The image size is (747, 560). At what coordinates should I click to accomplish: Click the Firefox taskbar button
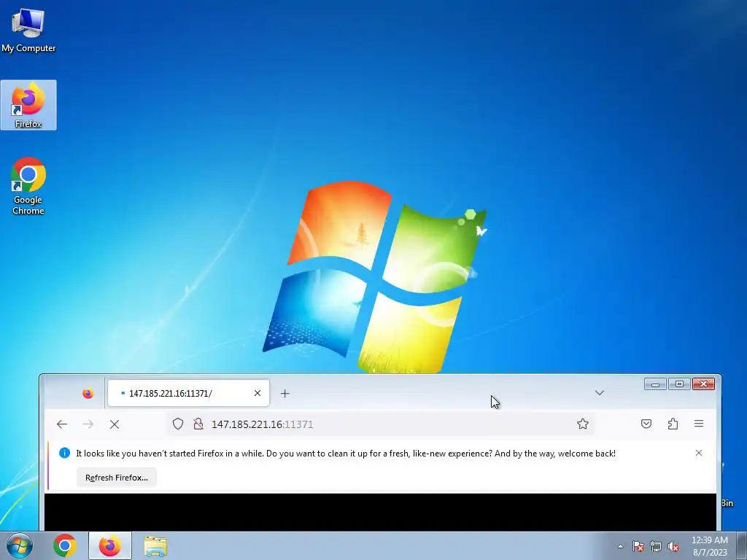coord(110,545)
